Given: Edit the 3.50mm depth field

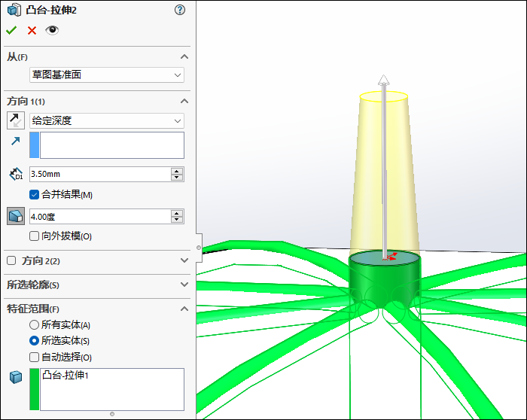Looking at the screenshot, I should [x=100, y=174].
